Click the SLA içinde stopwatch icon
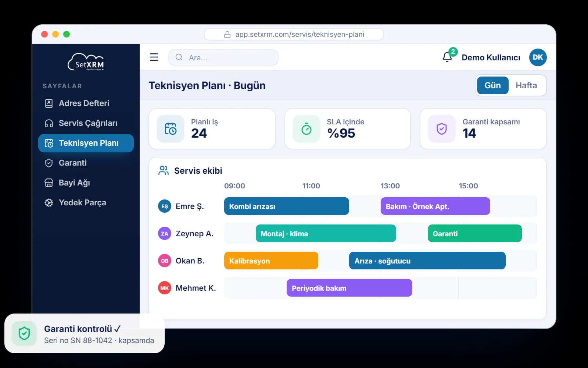 [x=306, y=129]
